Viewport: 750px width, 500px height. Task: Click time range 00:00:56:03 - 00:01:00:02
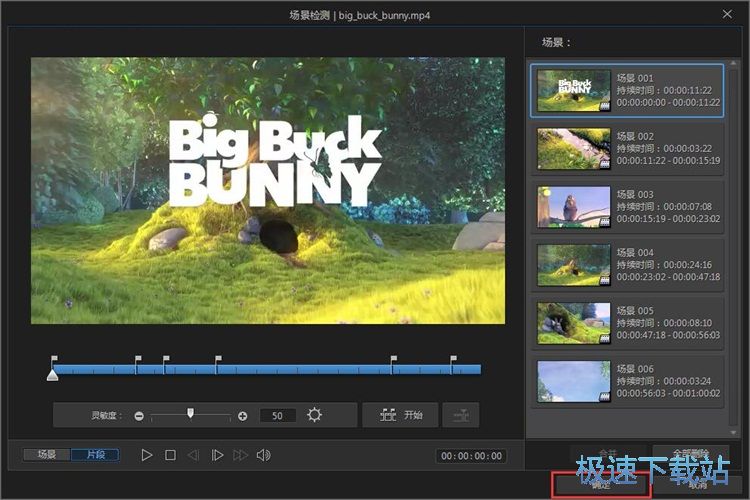pyautogui.click(x=668, y=393)
